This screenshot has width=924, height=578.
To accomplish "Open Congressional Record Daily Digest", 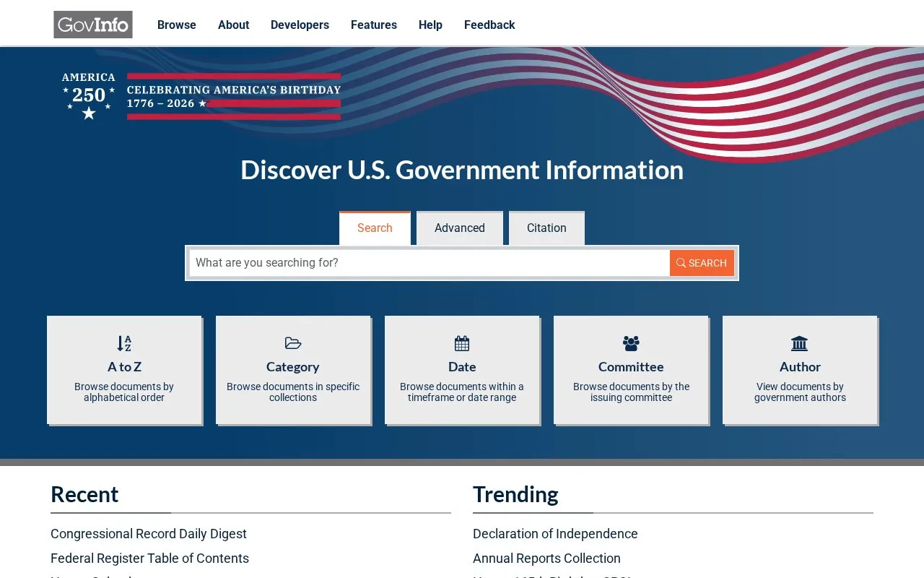I will [x=149, y=534].
